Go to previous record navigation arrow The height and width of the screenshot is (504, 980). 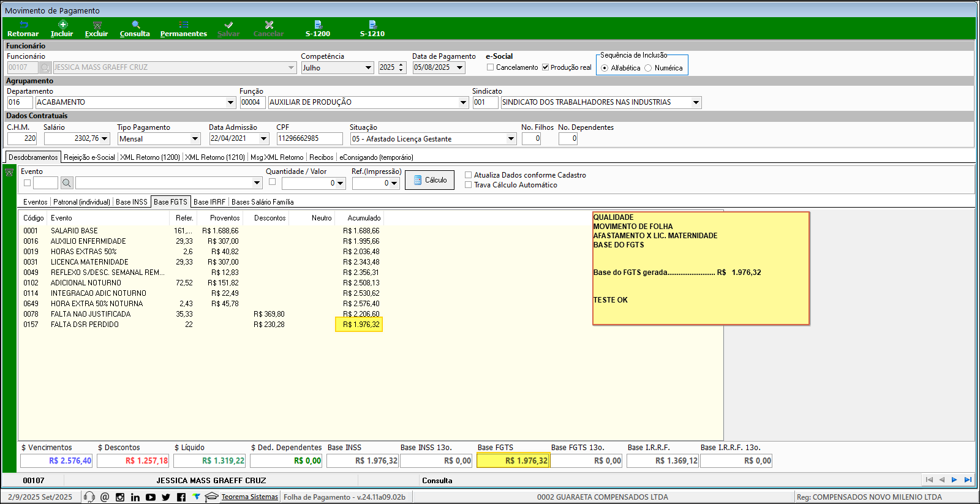click(942, 480)
